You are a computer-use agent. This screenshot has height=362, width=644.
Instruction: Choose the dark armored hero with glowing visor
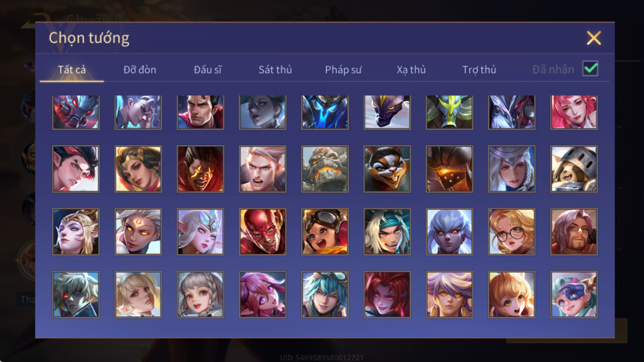click(x=449, y=169)
